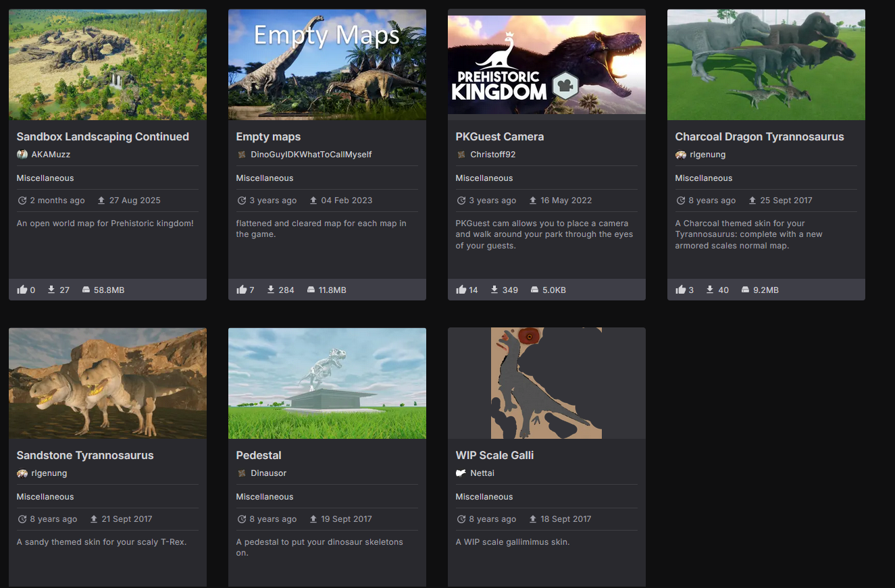This screenshot has height=588, width=895.
Task: Open Charcoal Dragon Tyrannosaurus thumbnail image
Action: click(766, 65)
